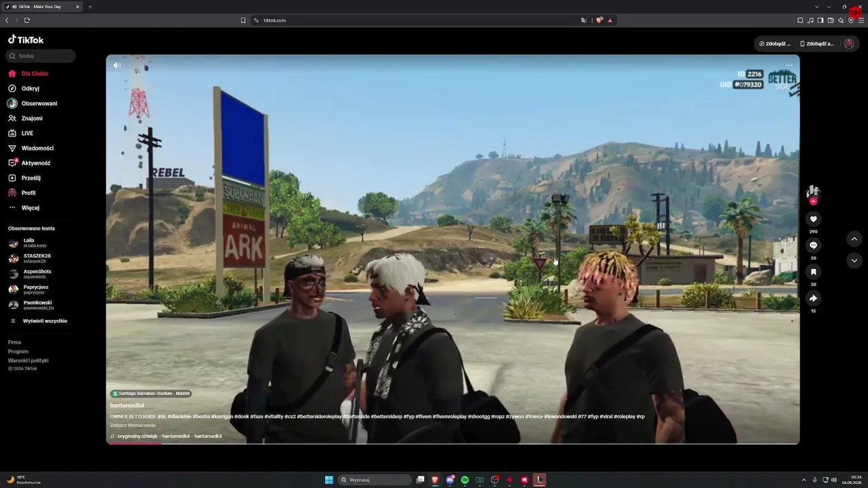This screenshot has height=488, width=868.
Task: Click the TikTok search field
Action: (41, 56)
